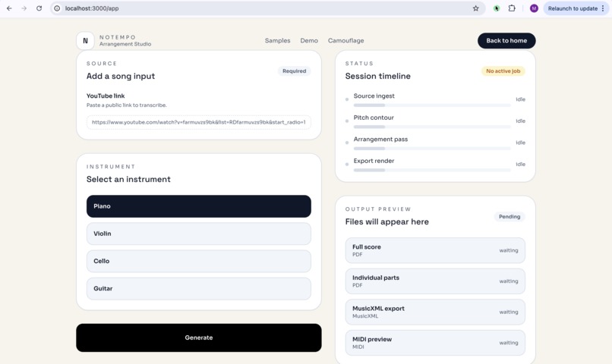Open the Demo nav link
The width and height of the screenshot is (612, 364).
point(309,40)
